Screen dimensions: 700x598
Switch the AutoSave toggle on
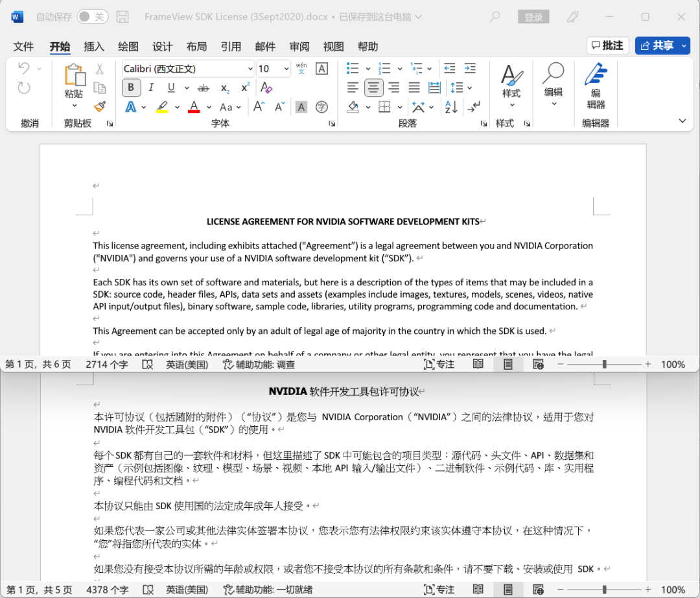[x=93, y=17]
